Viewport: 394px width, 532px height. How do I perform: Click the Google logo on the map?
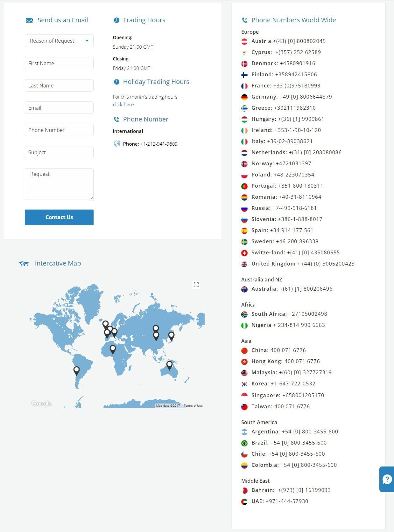click(x=42, y=404)
